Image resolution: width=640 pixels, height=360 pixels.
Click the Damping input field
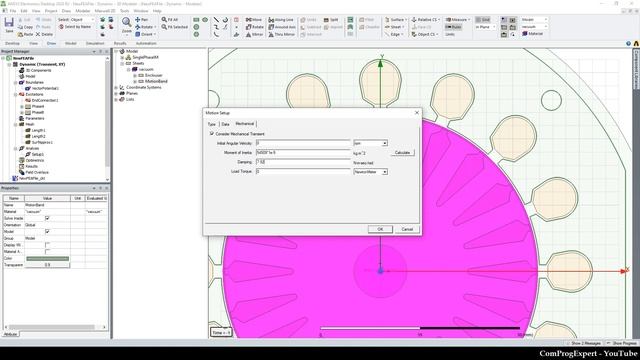pyautogui.click(x=303, y=162)
